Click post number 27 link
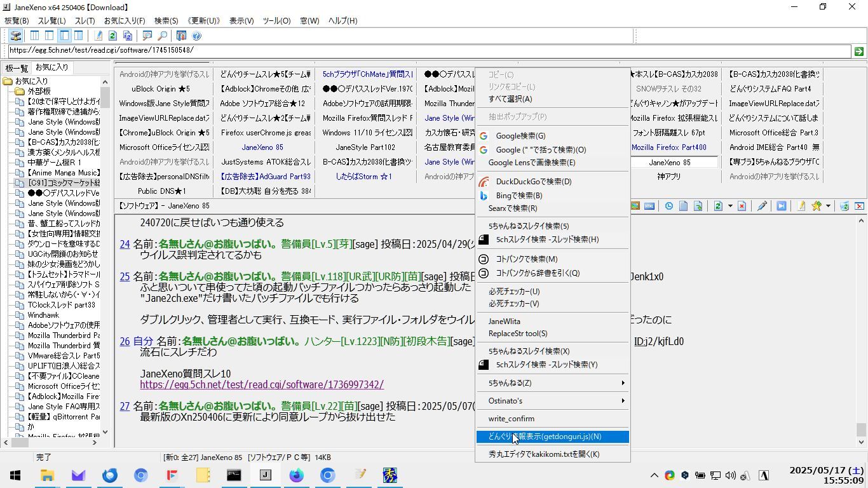Image resolution: width=868 pixels, height=488 pixels. tap(125, 406)
